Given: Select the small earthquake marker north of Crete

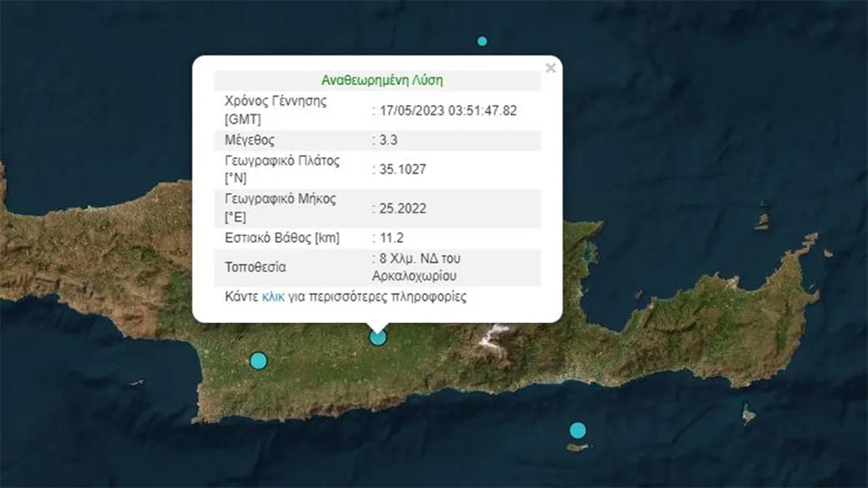Looking at the screenshot, I should click(x=482, y=41).
